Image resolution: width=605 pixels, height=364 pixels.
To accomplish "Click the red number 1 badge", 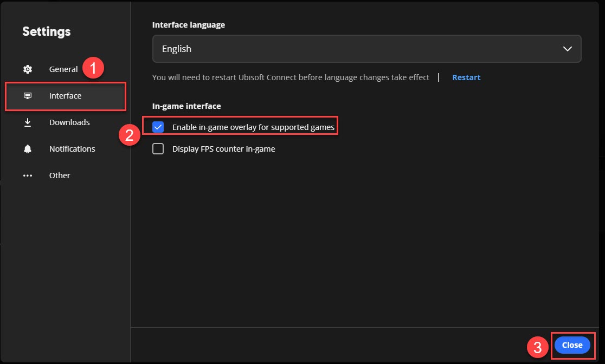I will coord(93,68).
